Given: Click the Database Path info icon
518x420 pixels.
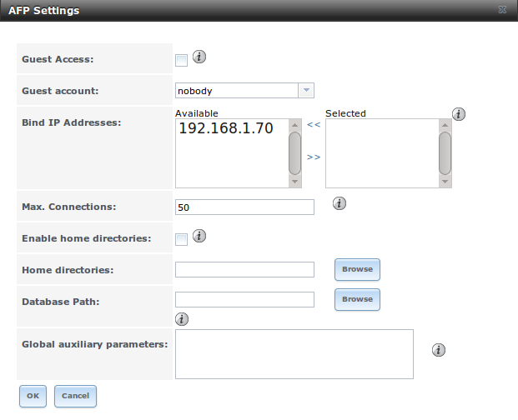Looking at the screenshot, I should coord(182,318).
